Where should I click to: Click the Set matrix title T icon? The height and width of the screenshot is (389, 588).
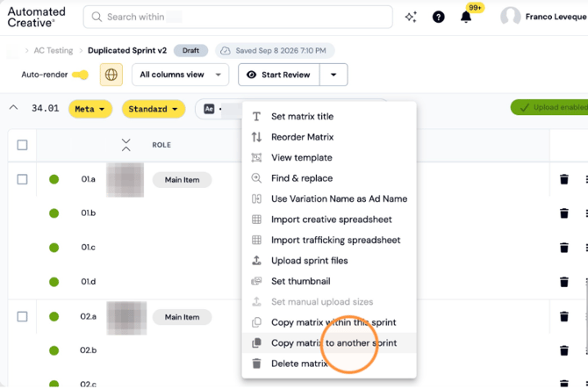point(256,116)
